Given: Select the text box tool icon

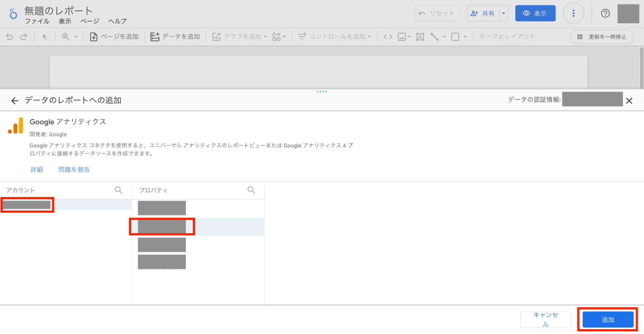Looking at the screenshot, I should click(x=420, y=37).
